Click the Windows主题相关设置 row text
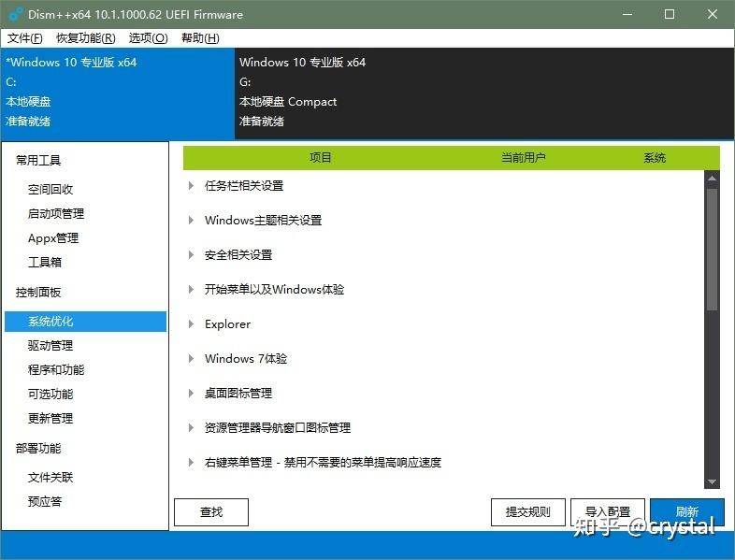Image resolution: width=735 pixels, height=560 pixels. point(263,221)
